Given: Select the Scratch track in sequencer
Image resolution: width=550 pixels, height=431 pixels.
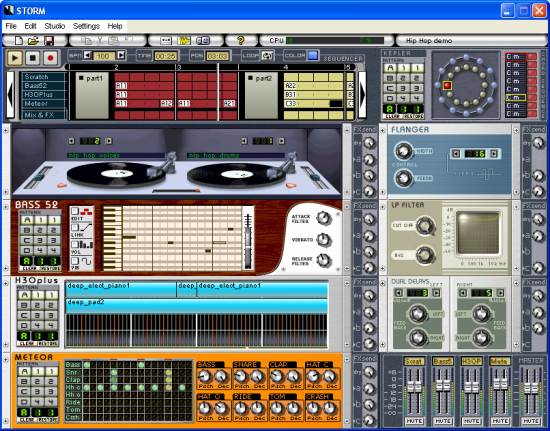Looking at the screenshot, I should pyautogui.click(x=43, y=77).
